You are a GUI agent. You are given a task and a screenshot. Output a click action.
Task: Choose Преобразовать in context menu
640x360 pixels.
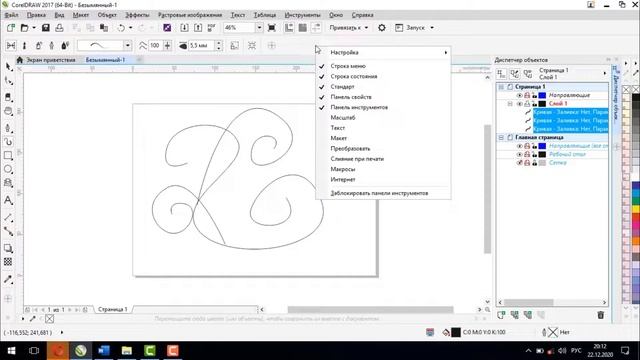click(x=350, y=149)
